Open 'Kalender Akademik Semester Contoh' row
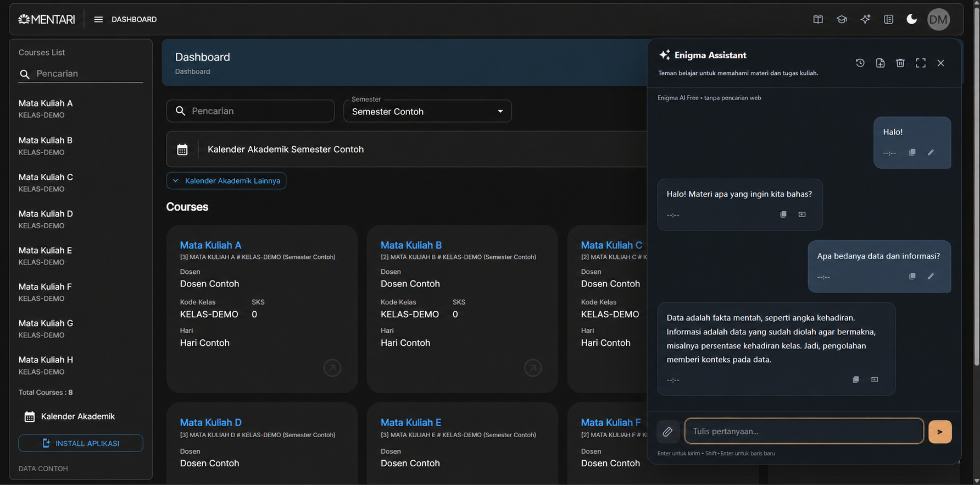 click(407, 149)
